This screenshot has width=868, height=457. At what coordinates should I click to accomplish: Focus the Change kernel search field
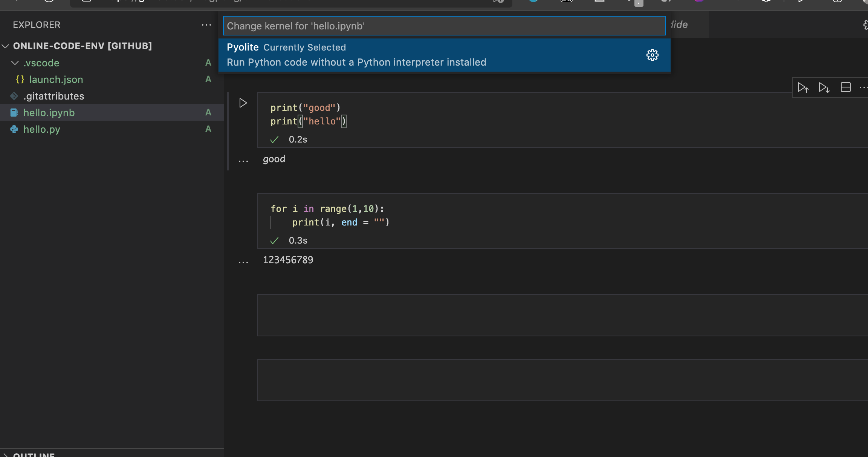point(444,26)
